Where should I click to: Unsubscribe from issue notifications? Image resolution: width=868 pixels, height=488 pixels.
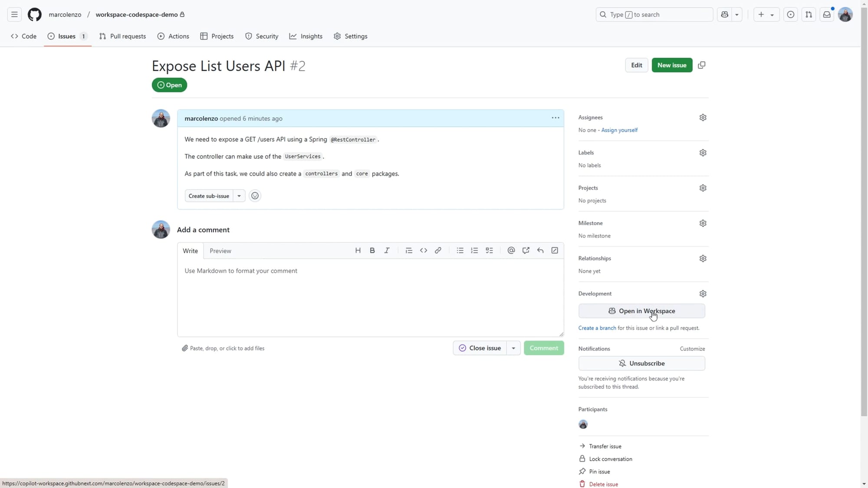(641, 363)
